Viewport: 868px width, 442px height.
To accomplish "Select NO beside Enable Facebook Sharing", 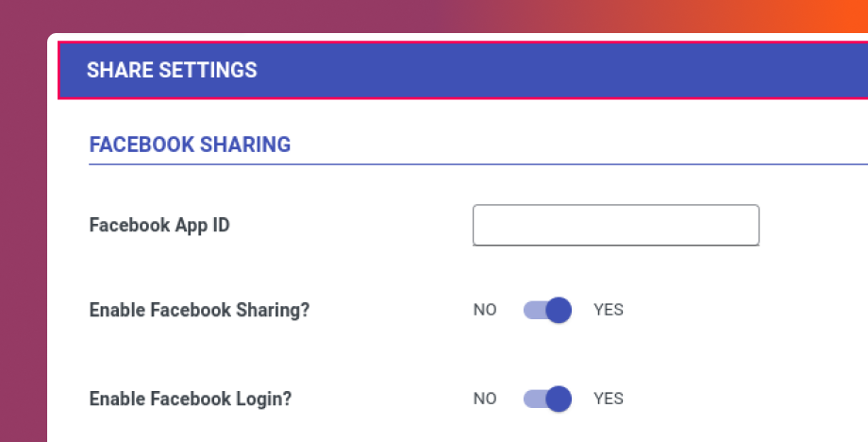I will [x=485, y=310].
